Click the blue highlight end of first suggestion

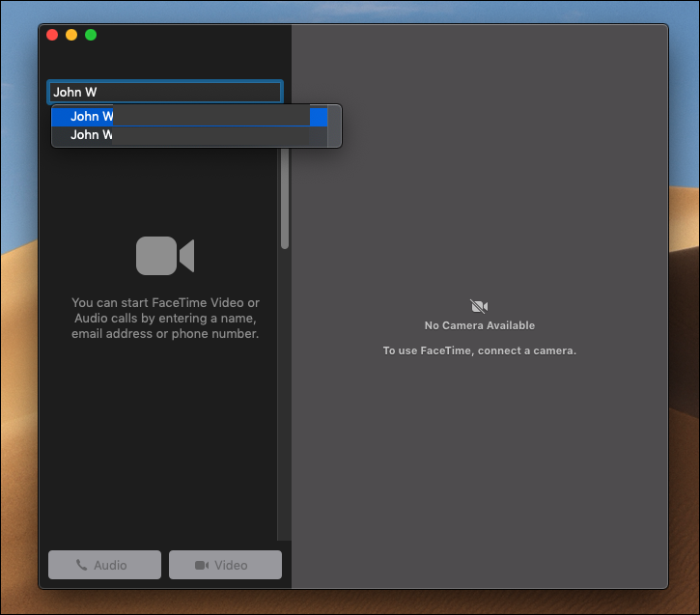click(x=319, y=117)
